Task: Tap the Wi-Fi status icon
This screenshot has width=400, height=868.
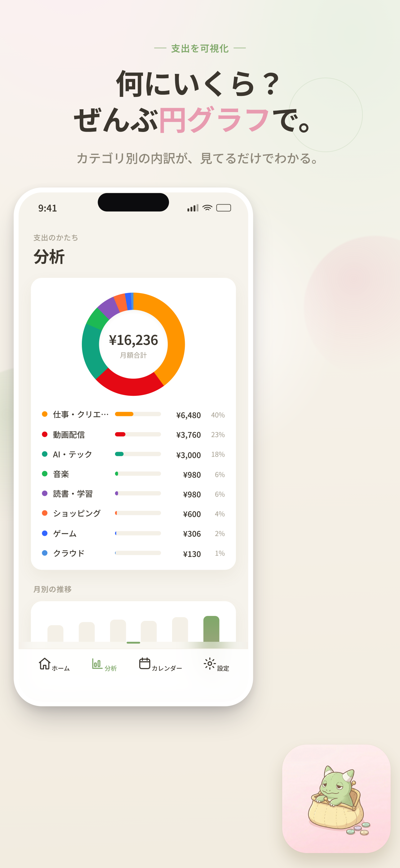Action: click(207, 208)
